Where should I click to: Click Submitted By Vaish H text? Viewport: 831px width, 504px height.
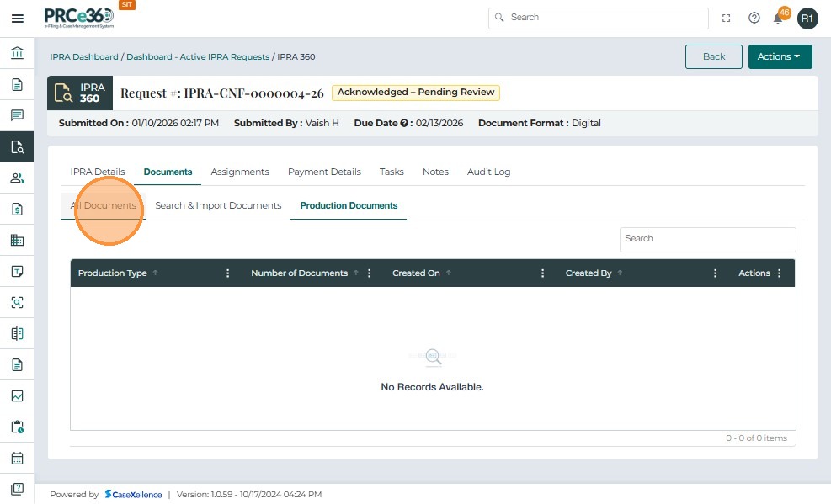286,123
